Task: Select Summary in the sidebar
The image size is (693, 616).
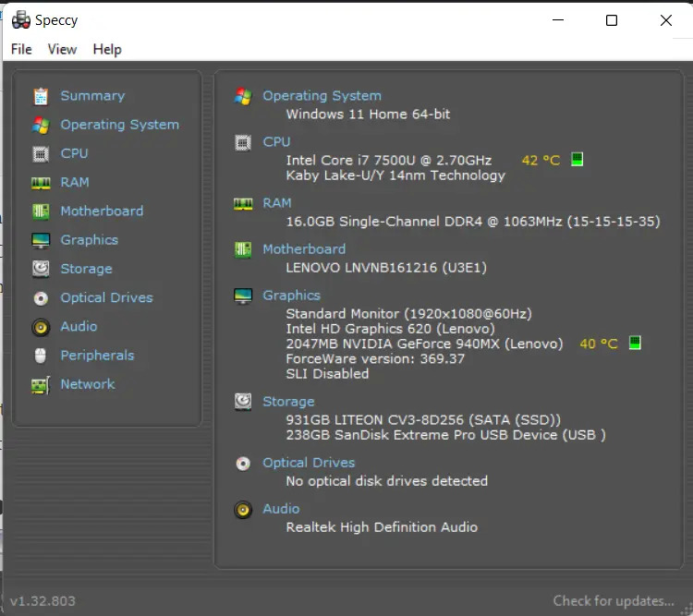Action: [x=92, y=96]
